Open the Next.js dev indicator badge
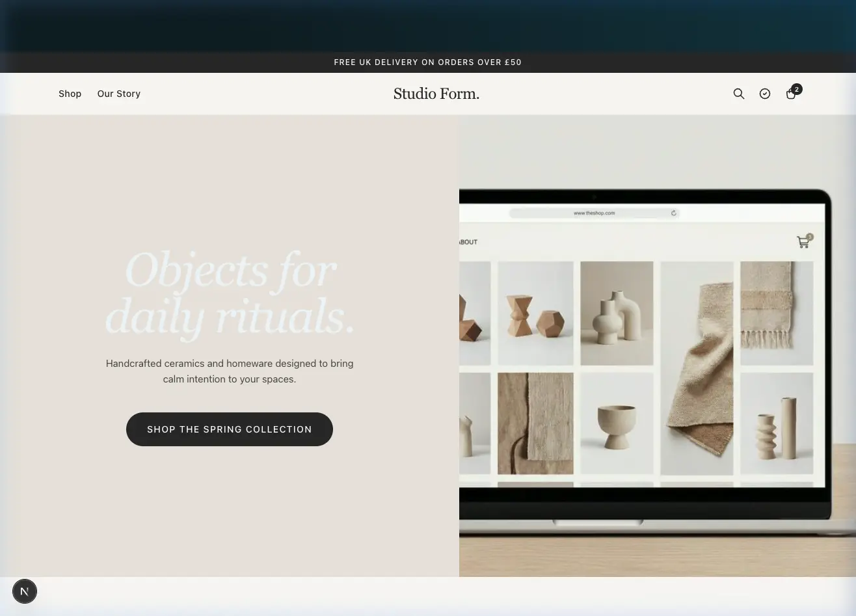This screenshot has width=856, height=616. (25, 591)
